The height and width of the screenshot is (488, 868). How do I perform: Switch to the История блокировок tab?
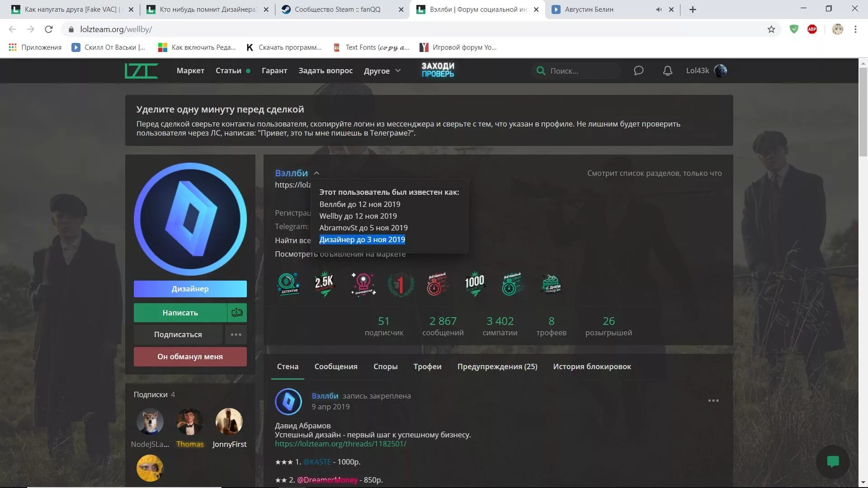tap(592, 366)
